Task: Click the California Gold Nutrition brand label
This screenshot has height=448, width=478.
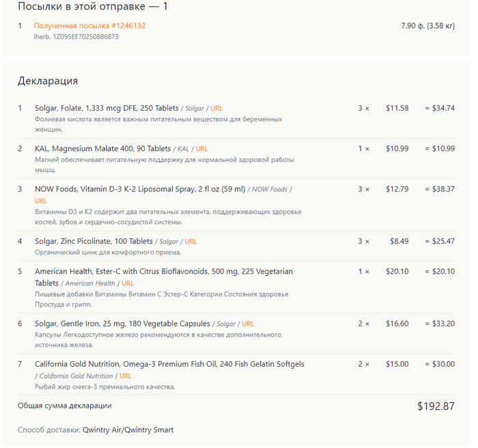Action: tap(76, 376)
